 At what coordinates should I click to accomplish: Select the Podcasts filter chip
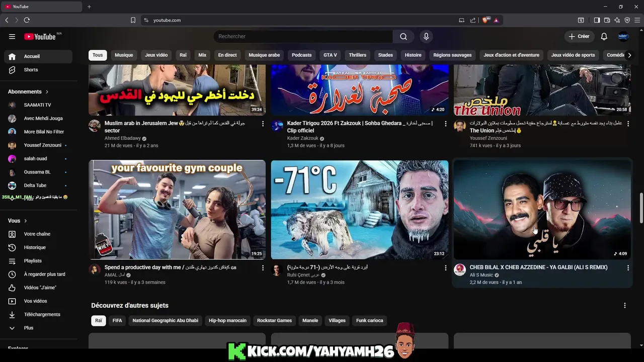click(302, 55)
